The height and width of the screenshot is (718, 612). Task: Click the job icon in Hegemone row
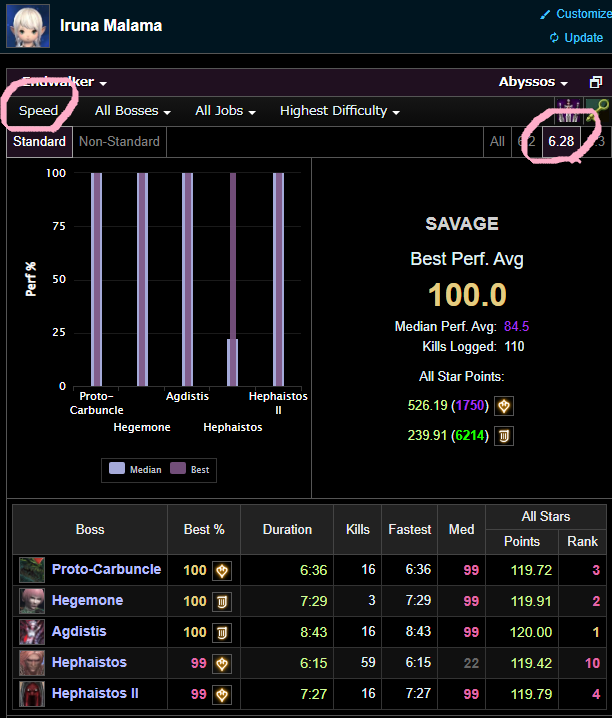(222, 602)
